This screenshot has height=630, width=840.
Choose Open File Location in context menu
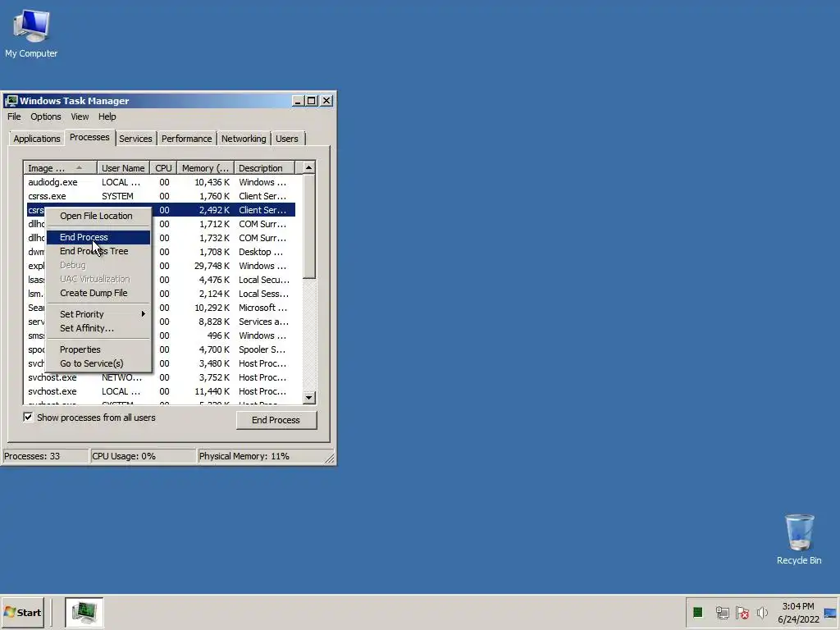click(x=98, y=216)
